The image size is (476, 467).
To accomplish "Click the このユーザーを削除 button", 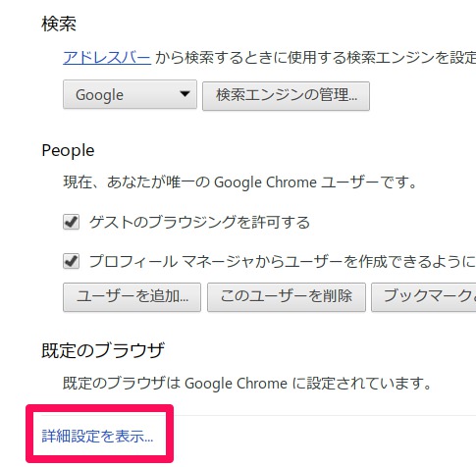I will pyautogui.click(x=287, y=297).
